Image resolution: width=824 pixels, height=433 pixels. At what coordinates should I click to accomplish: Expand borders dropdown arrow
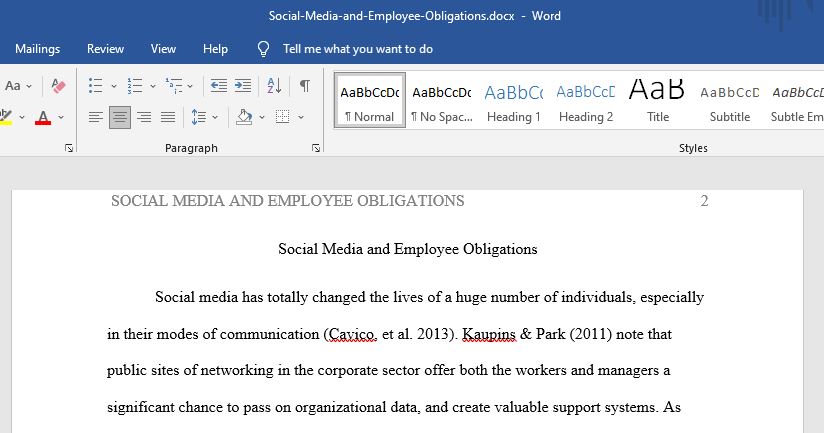[x=301, y=117]
